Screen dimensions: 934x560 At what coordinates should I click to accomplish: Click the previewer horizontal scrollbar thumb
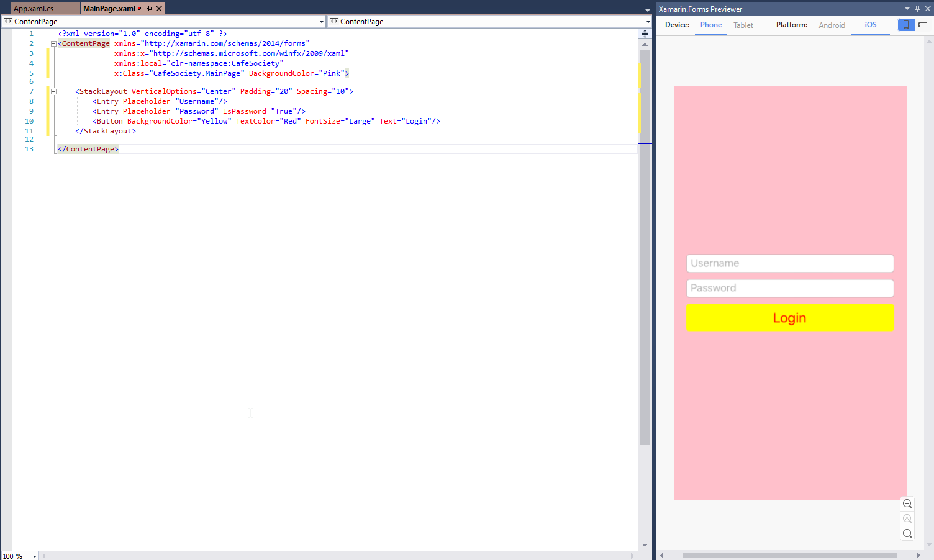tap(790, 555)
